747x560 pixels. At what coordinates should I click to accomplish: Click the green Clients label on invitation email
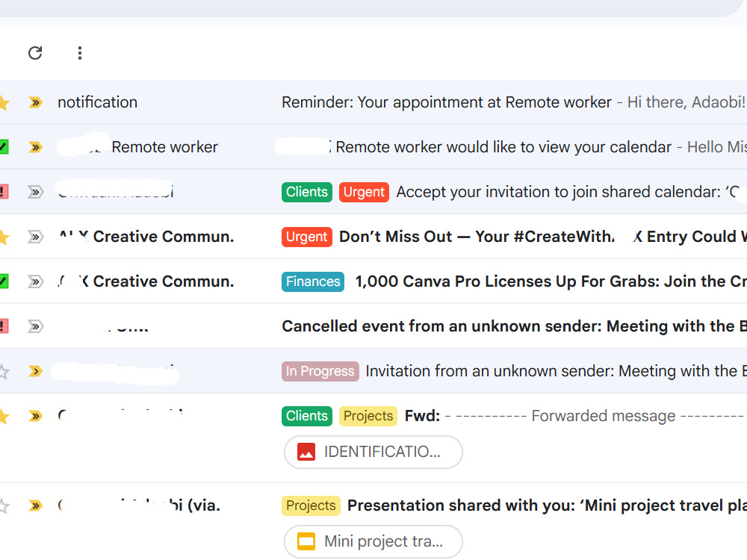pyautogui.click(x=307, y=192)
